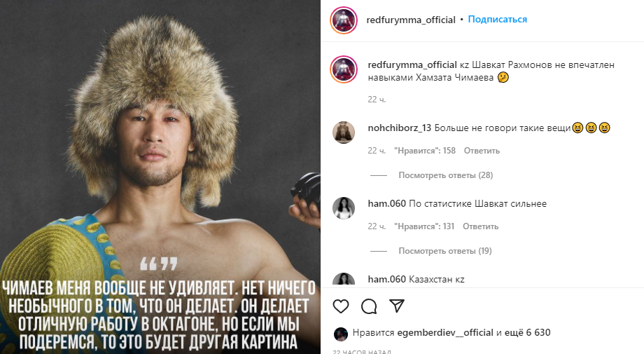The width and height of the screenshot is (644, 354).
Task: Click the ham.060 username on Казахстан comment
Action: pos(386,279)
